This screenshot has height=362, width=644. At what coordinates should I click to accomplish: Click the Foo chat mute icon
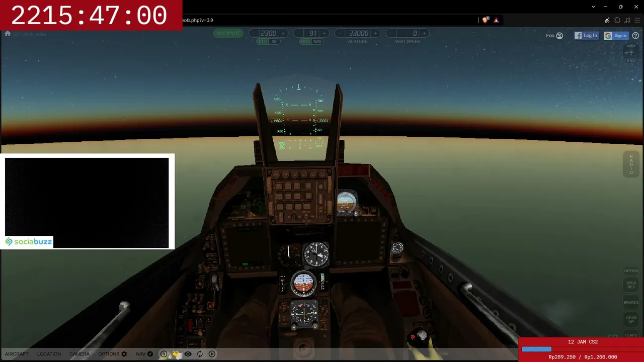click(x=559, y=36)
